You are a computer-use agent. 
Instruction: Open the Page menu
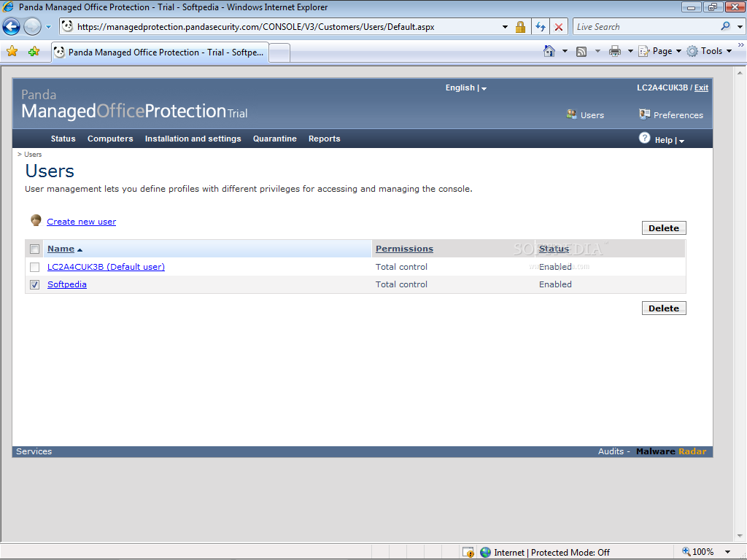659,51
